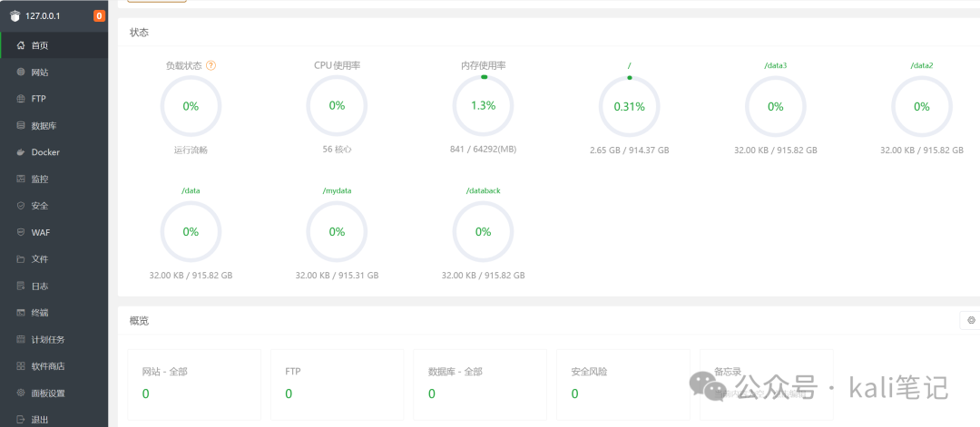
Task: Select the 安全 shield icon
Action: tap(21, 206)
